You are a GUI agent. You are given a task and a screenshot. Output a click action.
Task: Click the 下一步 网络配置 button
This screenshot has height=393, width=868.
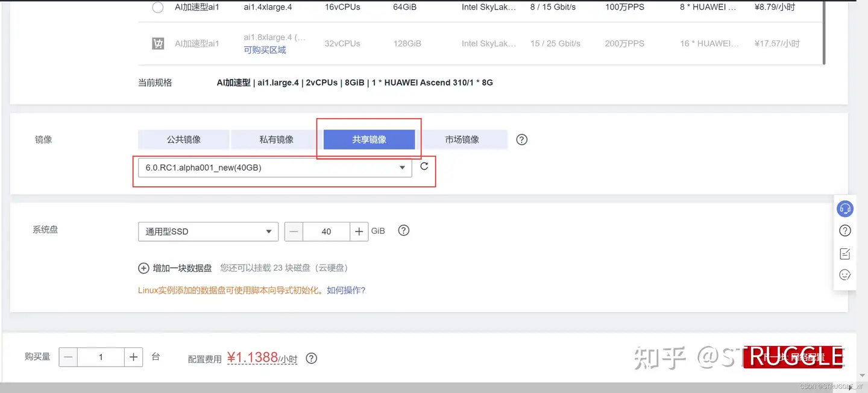[794, 357]
